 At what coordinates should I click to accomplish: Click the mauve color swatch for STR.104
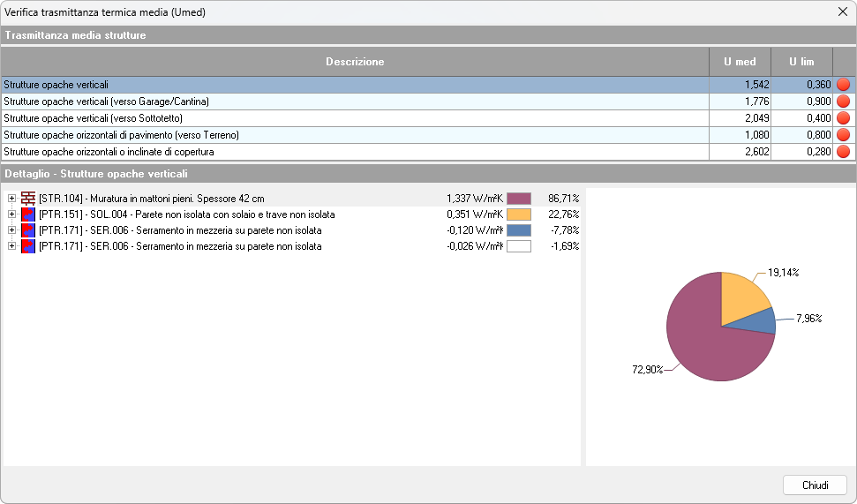(x=519, y=199)
